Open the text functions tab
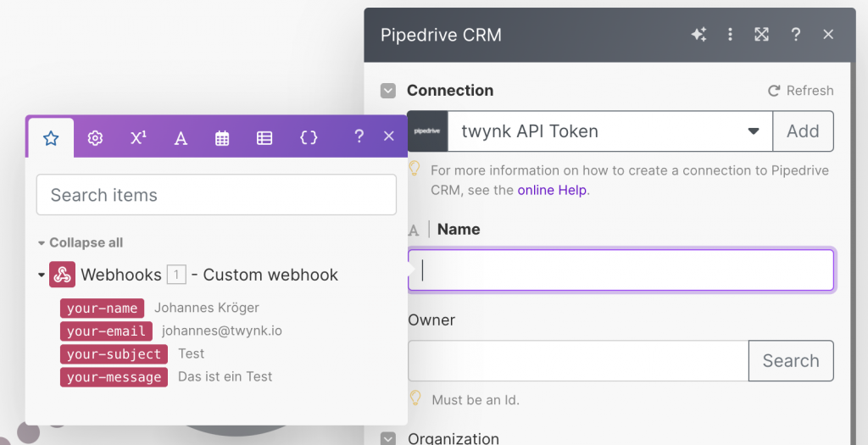 (x=181, y=137)
